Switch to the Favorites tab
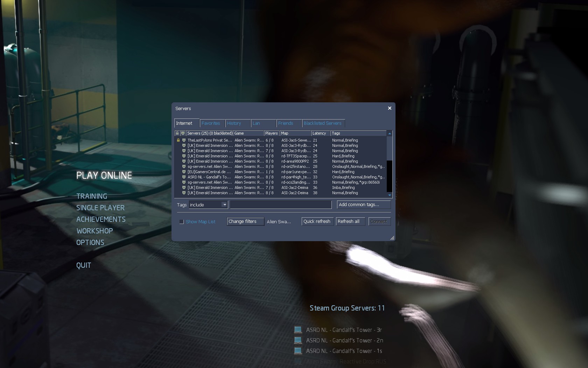 pos(212,123)
